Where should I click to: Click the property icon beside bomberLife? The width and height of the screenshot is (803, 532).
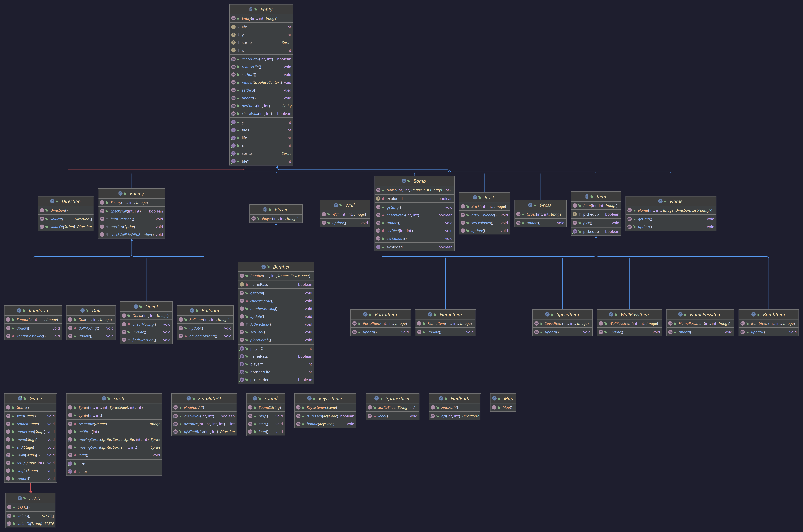242,372
